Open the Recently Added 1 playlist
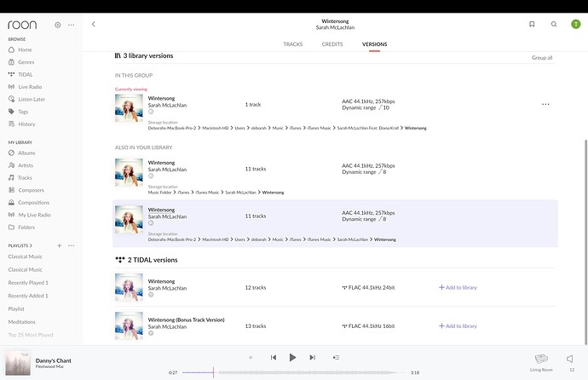 (28, 296)
